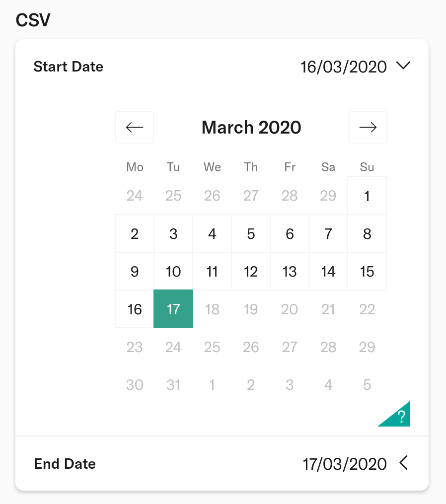Collapse the Start Date chevron

point(403,66)
